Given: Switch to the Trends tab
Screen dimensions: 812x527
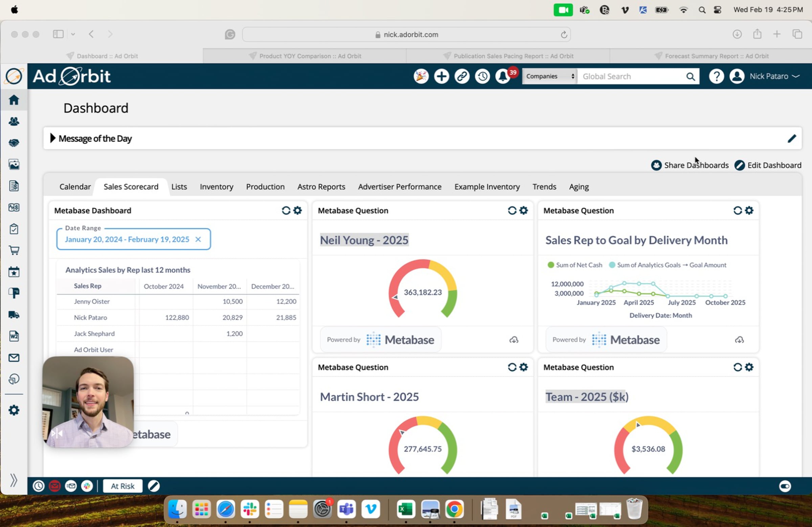Looking at the screenshot, I should pos(544,187).
